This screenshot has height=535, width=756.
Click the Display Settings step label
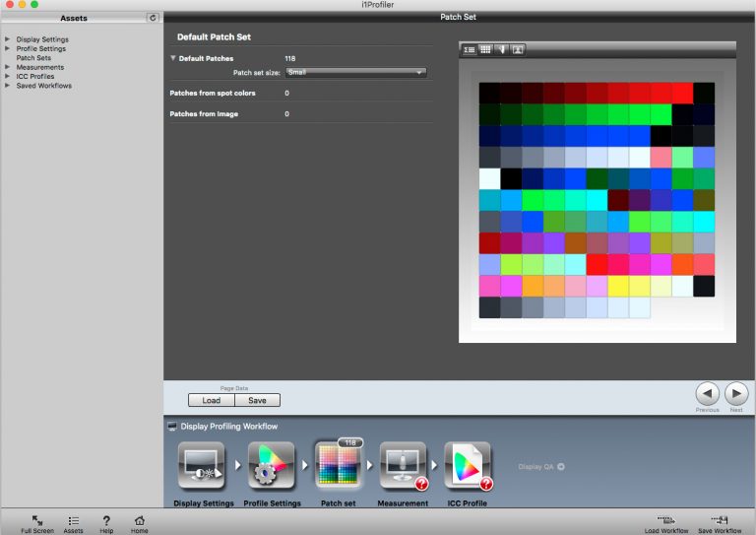204,503
